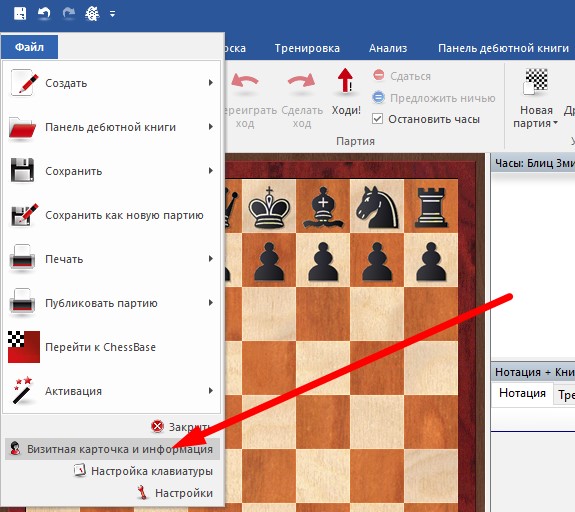Expand the 'Сохранить' submenu arrow
Viewport: 575px width, 512px height.
point(210,171)
